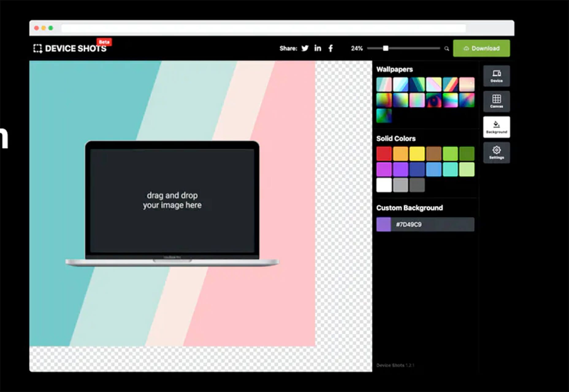Viewport: 569px width, 392px height.
Task: Choose the dark green solid color
Action: (467, 154)
